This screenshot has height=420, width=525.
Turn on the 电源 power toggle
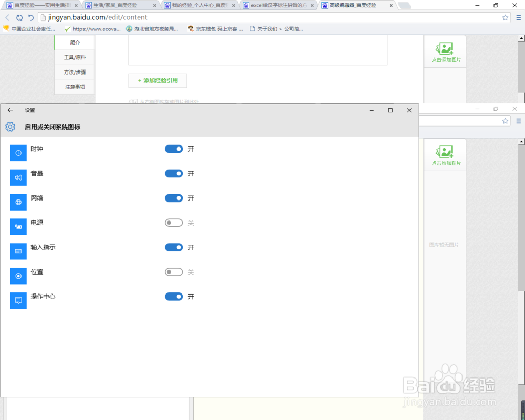point(174,223)
